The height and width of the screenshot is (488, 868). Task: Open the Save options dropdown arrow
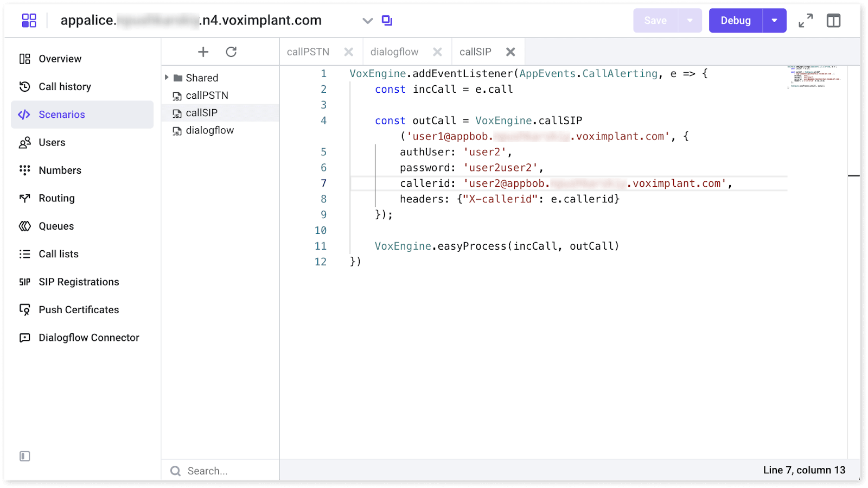pyautogui.click(x=690, y=21)
